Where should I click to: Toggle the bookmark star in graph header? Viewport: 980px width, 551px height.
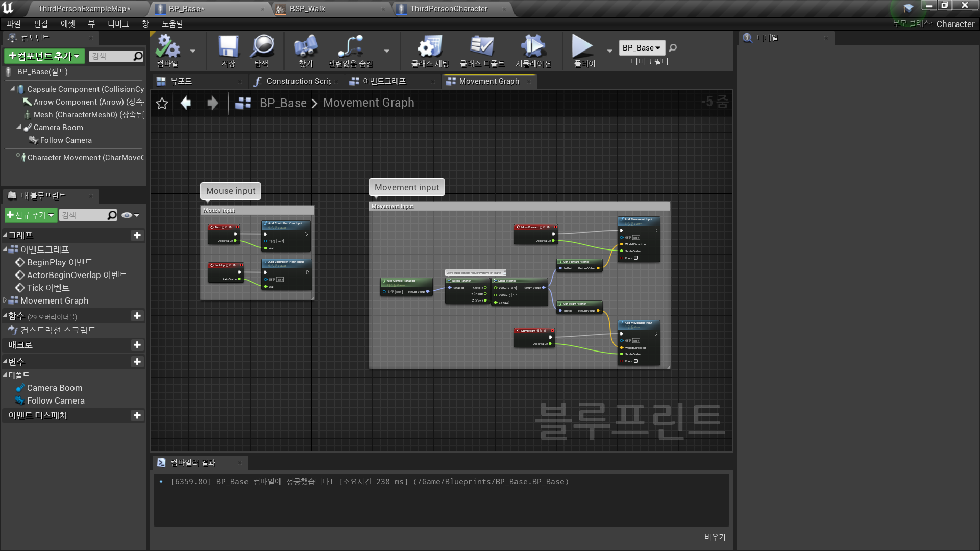(x=162, y=104)
